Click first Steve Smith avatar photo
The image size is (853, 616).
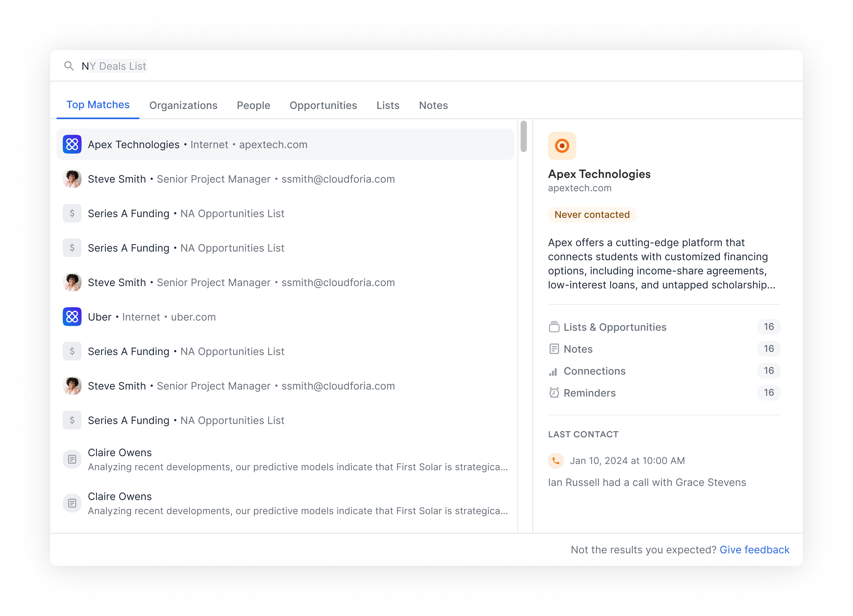pos(72,179)
